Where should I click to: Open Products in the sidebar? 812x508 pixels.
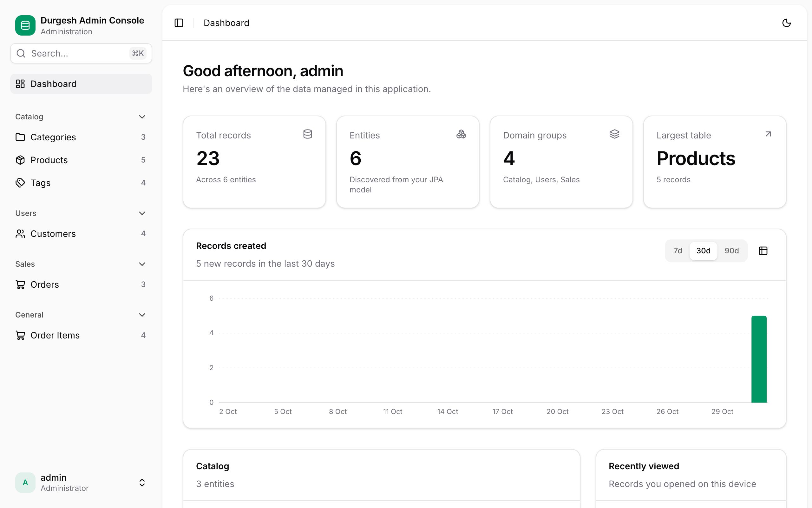point(81,160)
